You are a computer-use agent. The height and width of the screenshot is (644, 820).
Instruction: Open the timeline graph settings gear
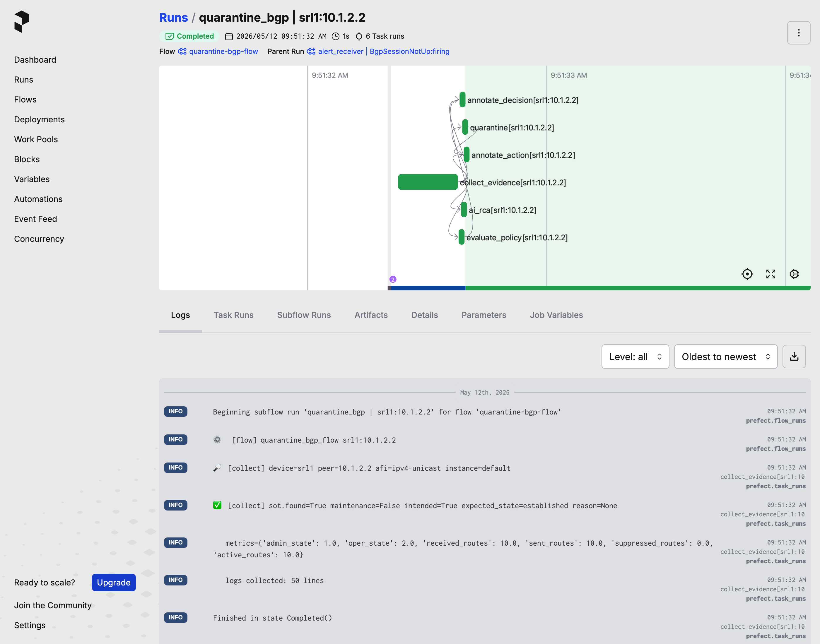pyautogui.click(x=794, y=274)
